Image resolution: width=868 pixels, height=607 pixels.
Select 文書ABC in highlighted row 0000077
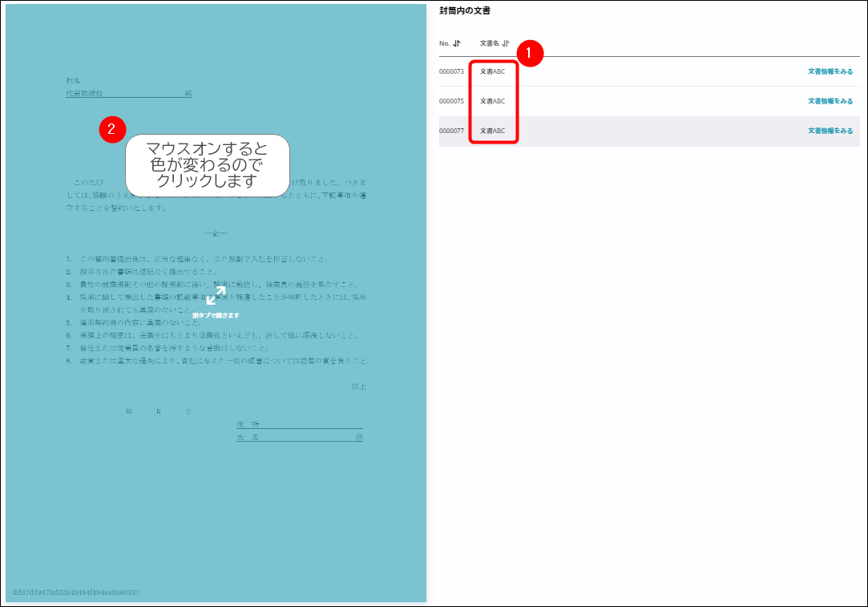coord(492,131)
